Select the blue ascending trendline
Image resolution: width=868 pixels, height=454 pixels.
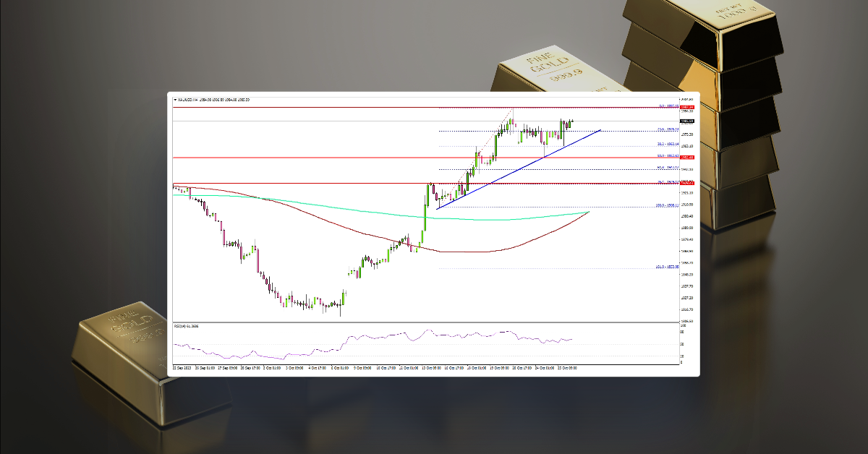coord(521,168)
